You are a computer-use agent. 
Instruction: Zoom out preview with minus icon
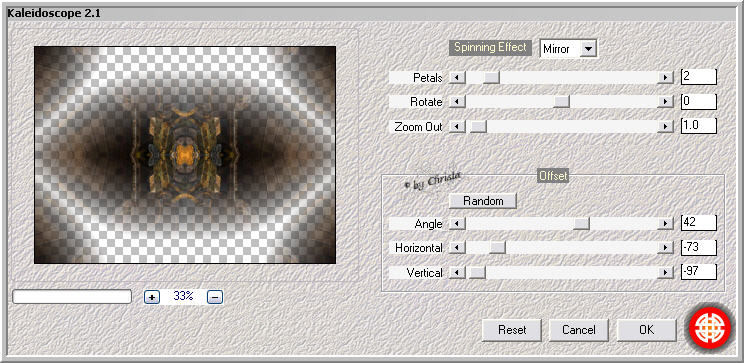pos(215,297)
